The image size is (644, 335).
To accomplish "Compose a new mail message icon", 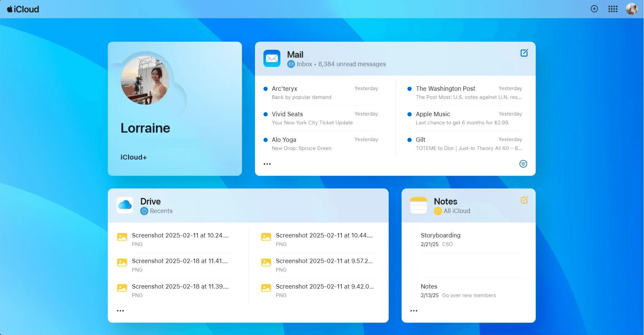I will tap(524, 53).
